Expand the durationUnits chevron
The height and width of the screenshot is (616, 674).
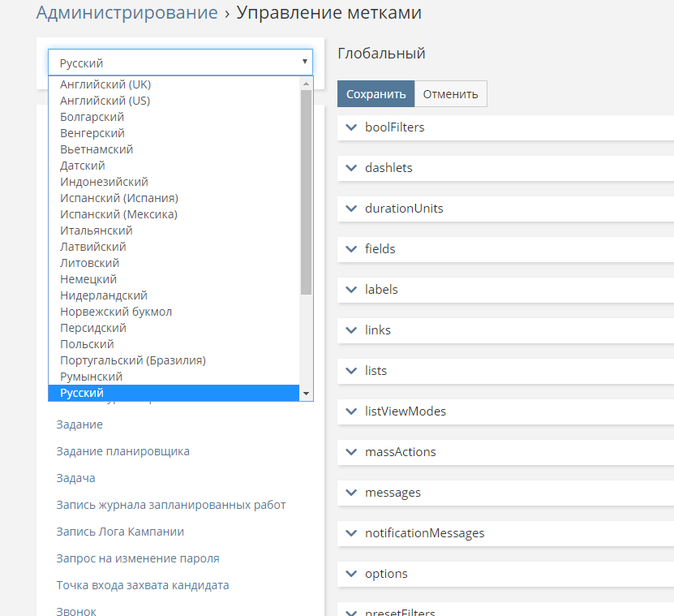(351, 209)
